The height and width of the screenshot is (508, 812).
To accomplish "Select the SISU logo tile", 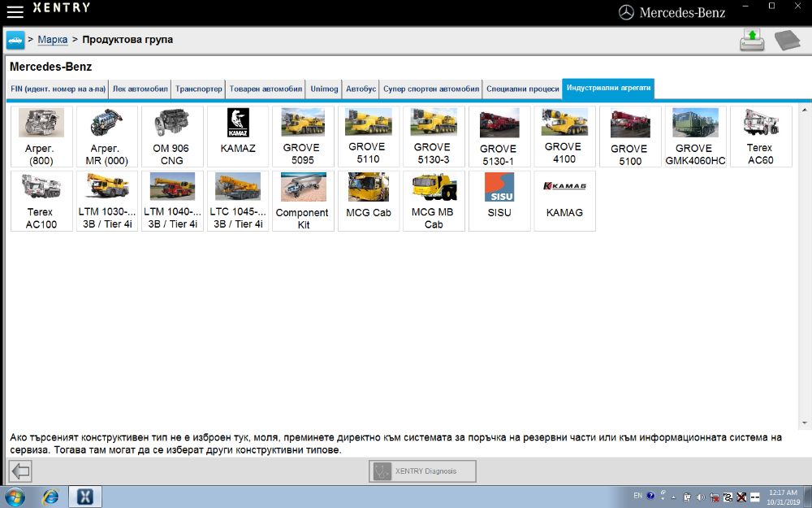I will [499, 201].
